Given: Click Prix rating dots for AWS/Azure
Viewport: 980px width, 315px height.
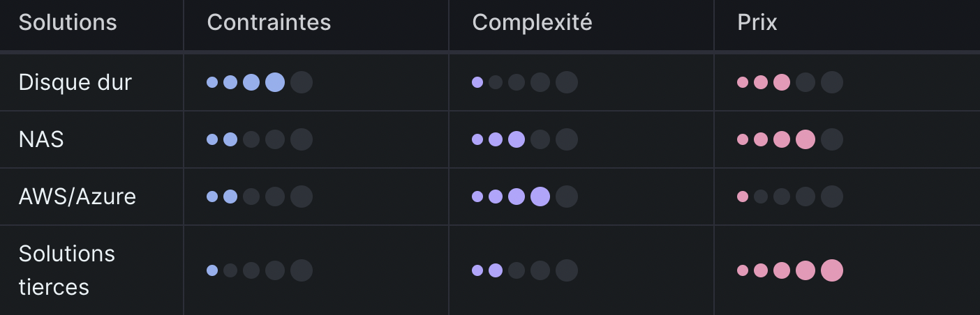Looking at the screenshot, I should [789, 197].
